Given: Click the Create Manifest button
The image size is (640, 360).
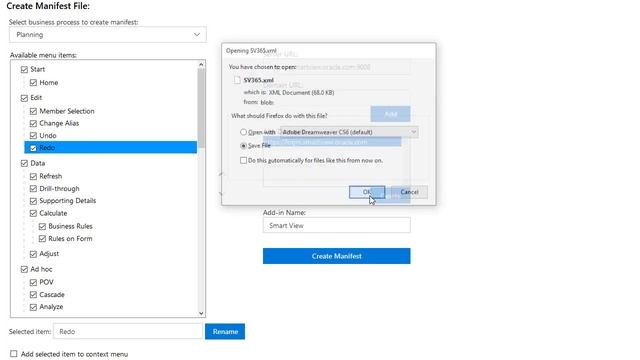Looking at the screenshot, I should click(337, 256).
